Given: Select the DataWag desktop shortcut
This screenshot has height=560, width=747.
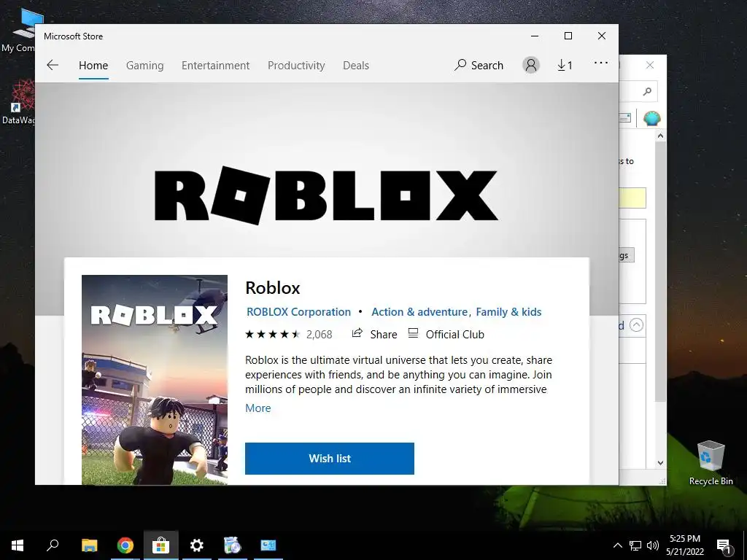Looking at the screenshot, I should click(x=18, y=102).
